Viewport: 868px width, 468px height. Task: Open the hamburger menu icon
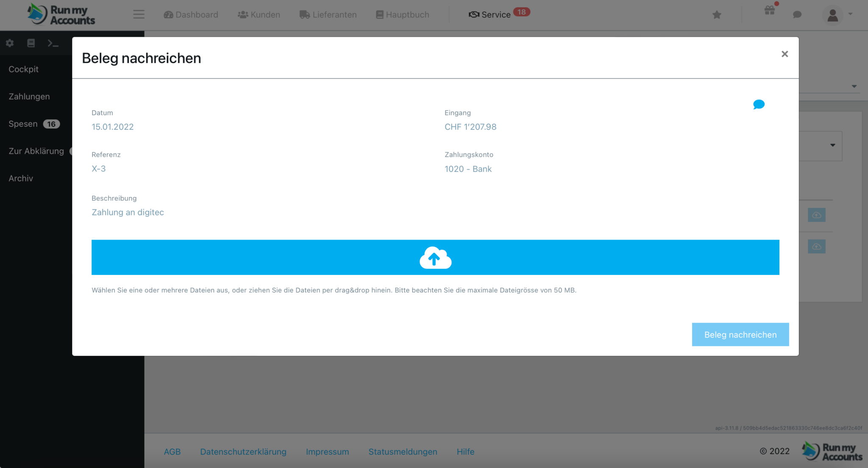pos(139,14)
